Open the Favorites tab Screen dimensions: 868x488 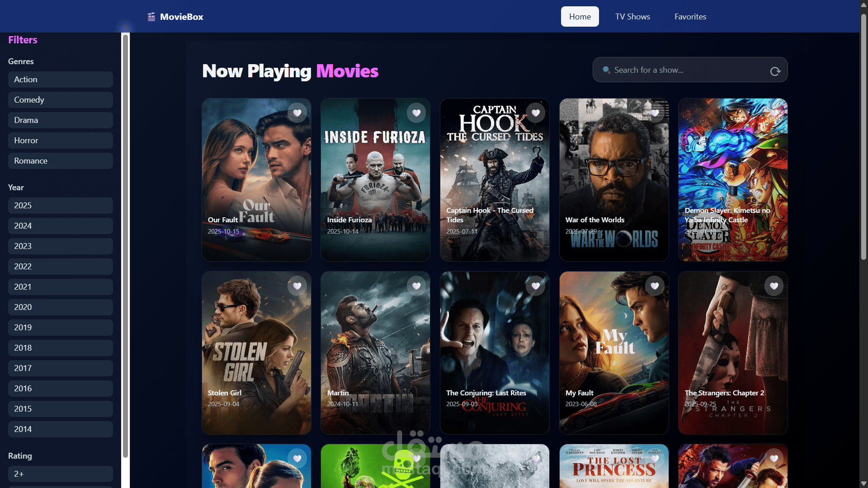[690, 17]
